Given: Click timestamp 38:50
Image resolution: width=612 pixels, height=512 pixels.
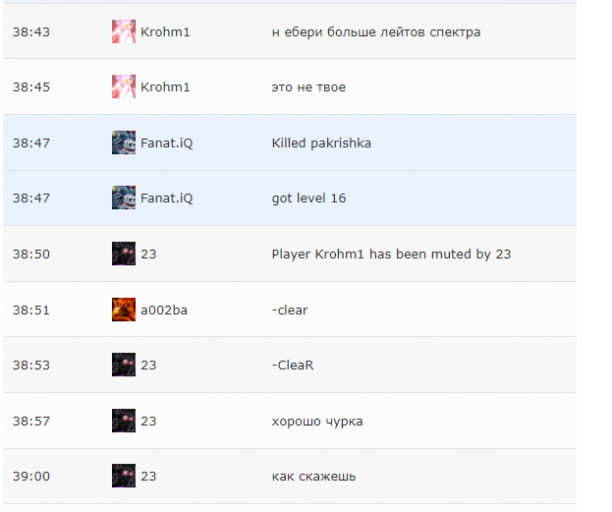Looking at the screenshot, I should click(x=31, y=254).
